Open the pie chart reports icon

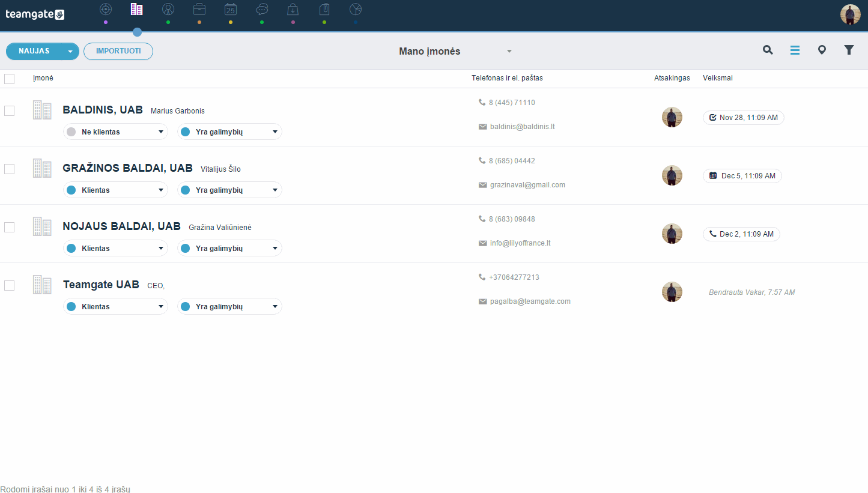pyautogui.click(x=356, y=9)
